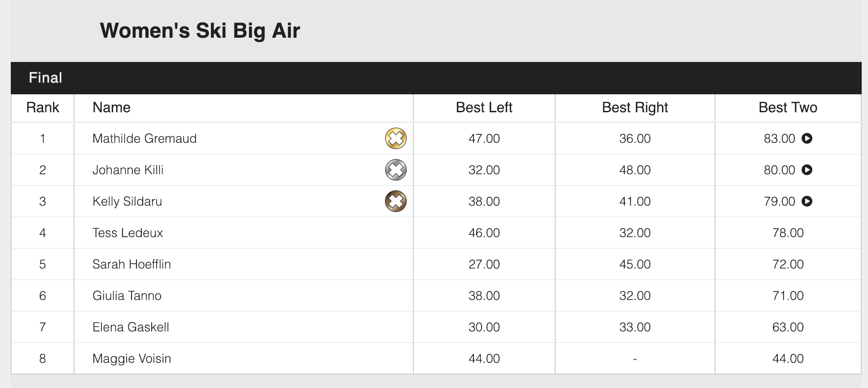Play Kelly Sildaru's 79.00 run video

pos(807,201)
